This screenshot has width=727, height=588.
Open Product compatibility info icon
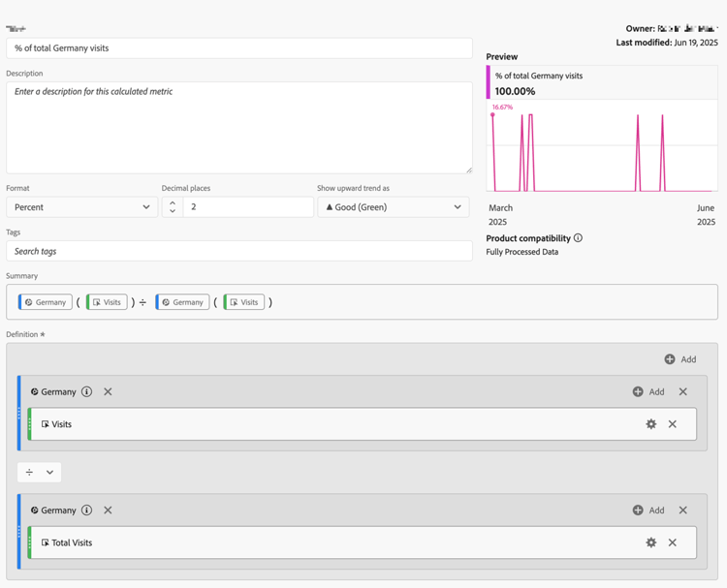[578, 237]
